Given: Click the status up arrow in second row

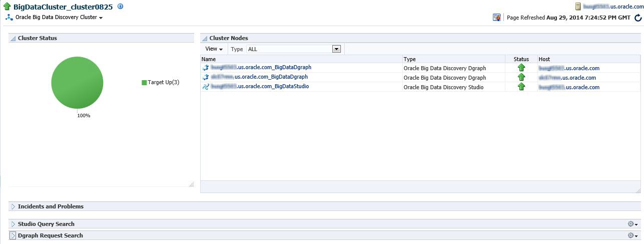Looking at the screenshot, I should [521, 77].
